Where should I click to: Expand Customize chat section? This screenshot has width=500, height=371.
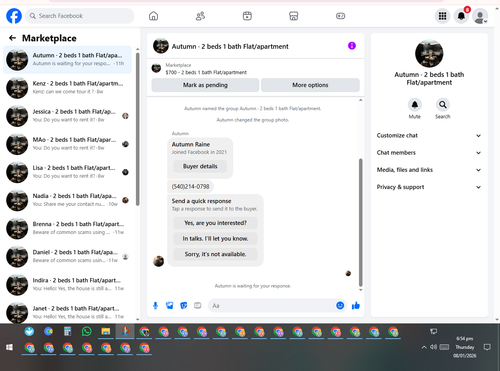pos(429,135)
